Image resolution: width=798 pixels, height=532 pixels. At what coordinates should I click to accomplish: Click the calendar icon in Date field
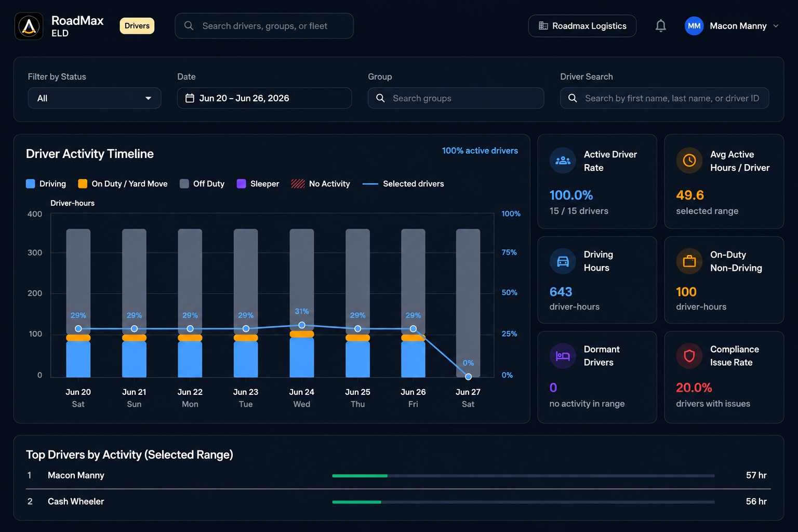click(190, 98)
